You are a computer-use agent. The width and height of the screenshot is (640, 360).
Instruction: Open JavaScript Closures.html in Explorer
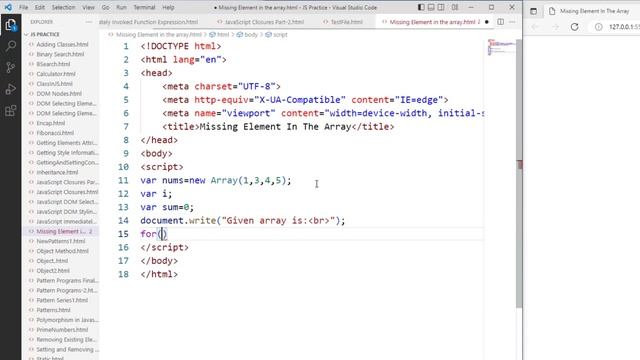pyautogui.click(x=67, y=192)
